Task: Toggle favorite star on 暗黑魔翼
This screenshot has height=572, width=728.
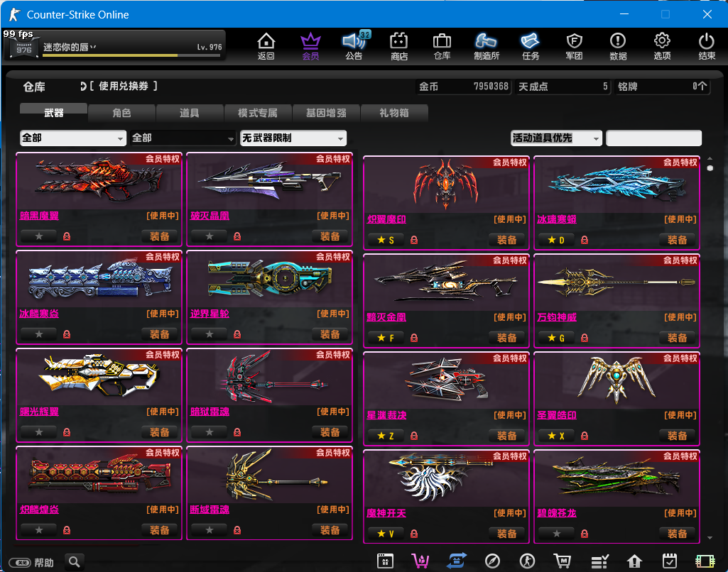Action: [x=39, y=236]
